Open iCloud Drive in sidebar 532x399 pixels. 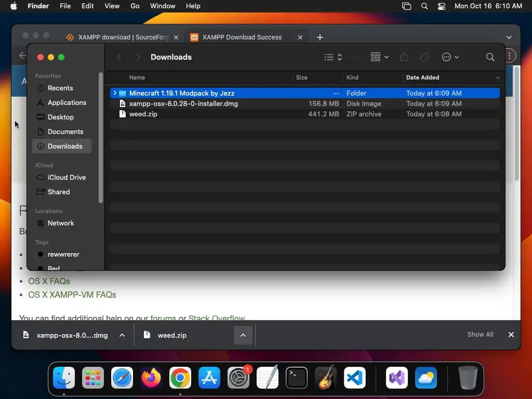click(x=62, y=178)
